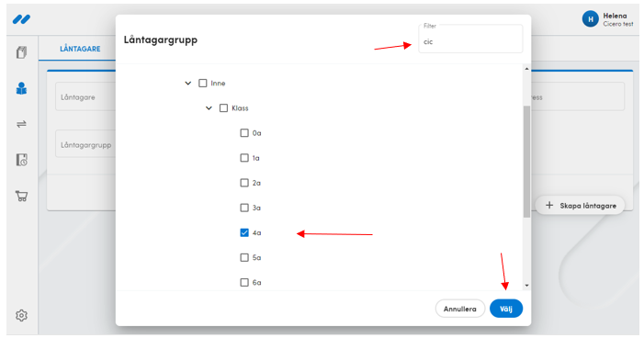644x338 pixels.
Task: Select the borrowers person icon in sidebar
Action: (x=21, y=88)
